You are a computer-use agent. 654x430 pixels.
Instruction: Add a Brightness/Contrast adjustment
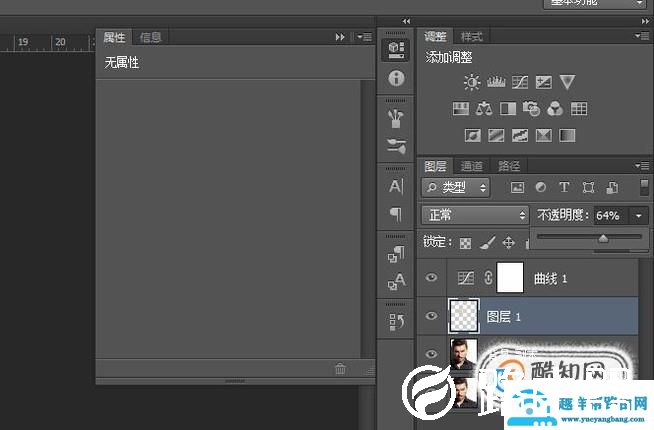tap(472, 83)
